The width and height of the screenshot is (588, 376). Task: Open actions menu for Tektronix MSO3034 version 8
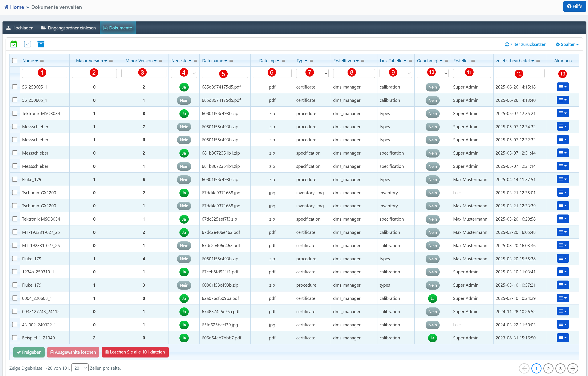click(563, 113)
